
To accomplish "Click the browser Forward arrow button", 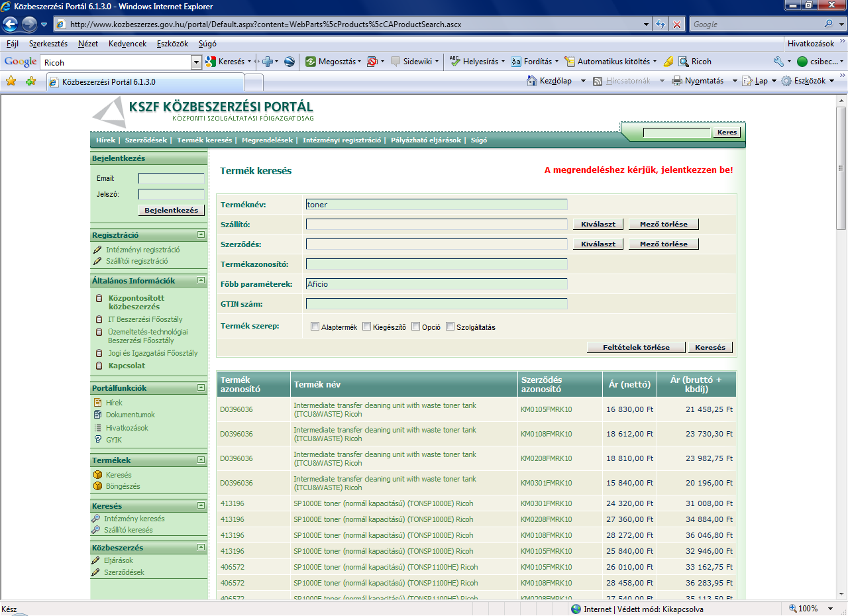I will [30, 25].
